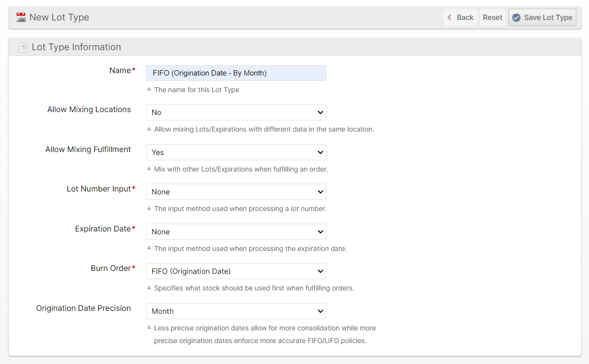The height and width of the screenshot is (364, 589).
Task: Click the calendar icon beside New Lot Type
Action: point(21,18)
